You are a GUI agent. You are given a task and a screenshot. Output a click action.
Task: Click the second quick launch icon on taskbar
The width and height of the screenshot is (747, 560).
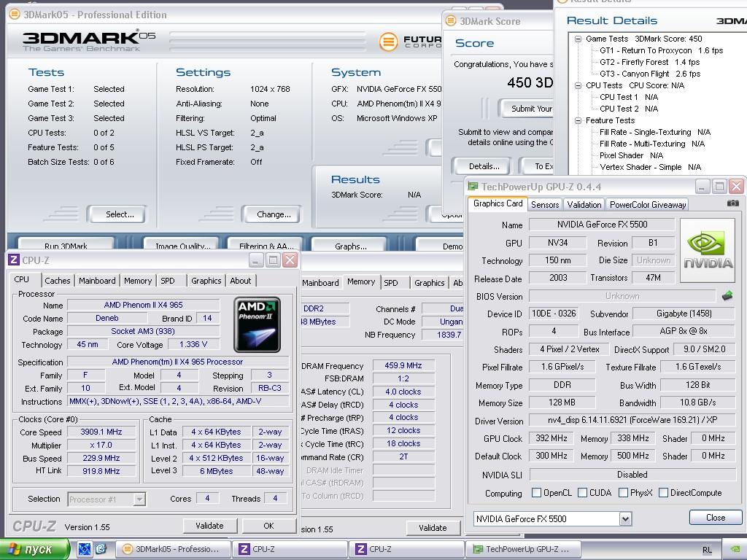point(101,549)
